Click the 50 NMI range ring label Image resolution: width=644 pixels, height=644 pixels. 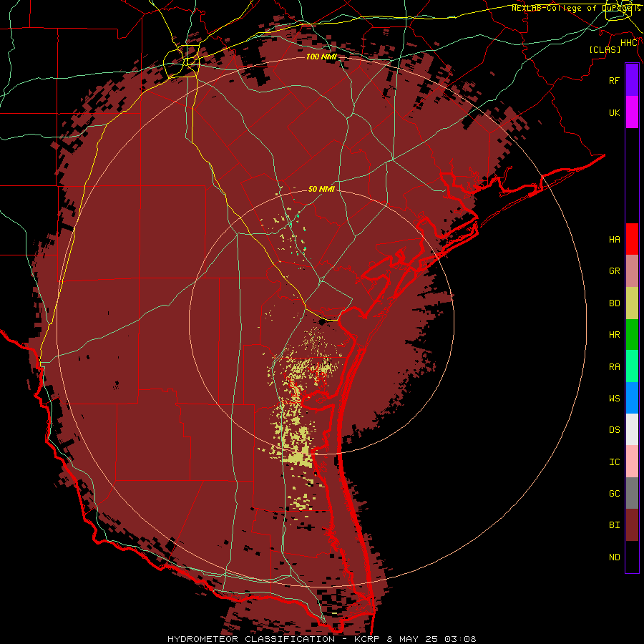[x=321, y=189]
